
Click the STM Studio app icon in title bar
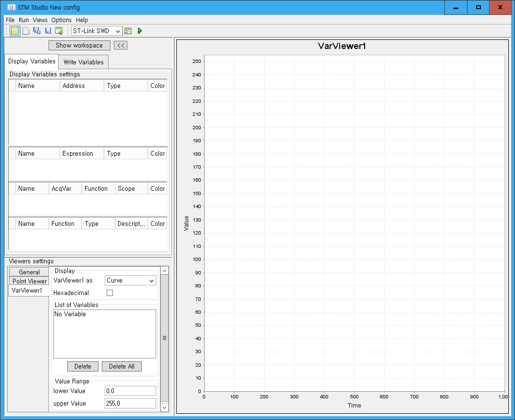point(12,7)
